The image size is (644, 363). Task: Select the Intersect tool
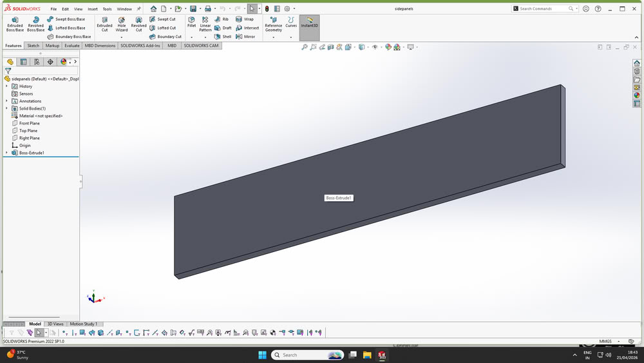click(248, 28)
